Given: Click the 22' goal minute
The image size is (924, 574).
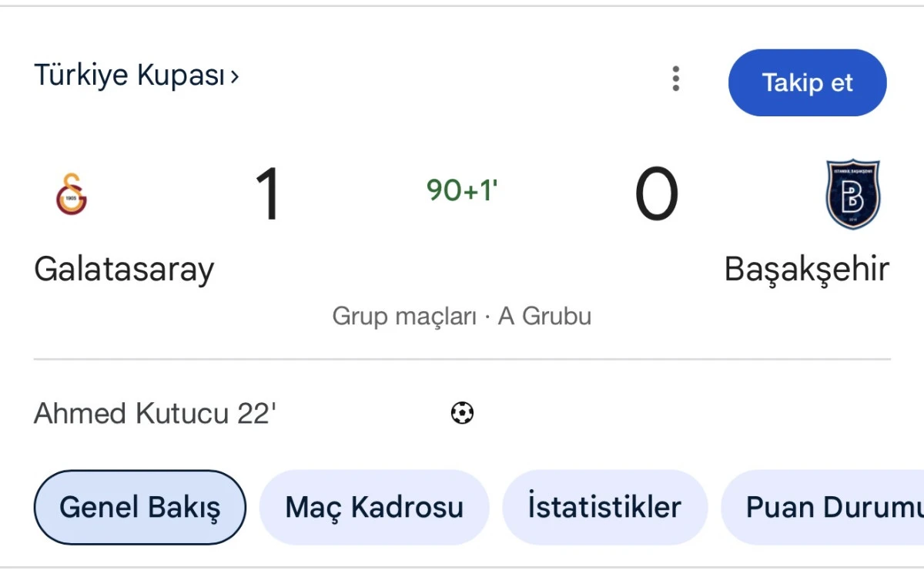Looking at the screenshot, I should pyautogui.click(x=256, y=414).
